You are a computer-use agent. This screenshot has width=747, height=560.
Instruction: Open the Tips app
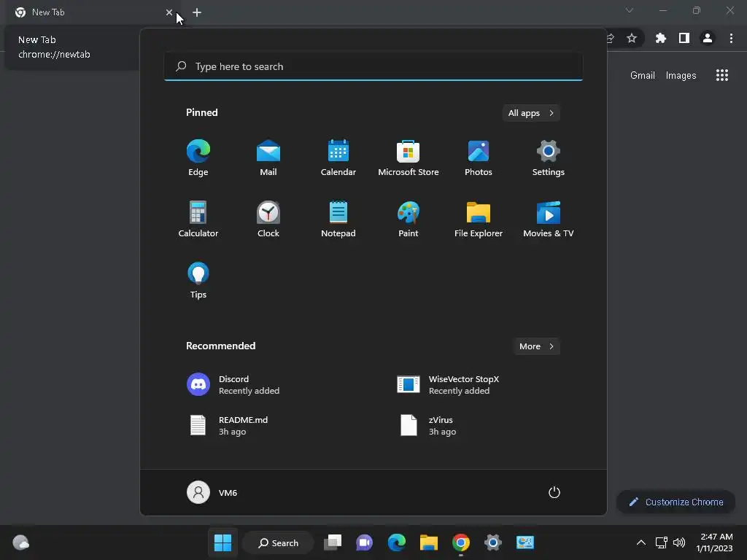point(198,281)
